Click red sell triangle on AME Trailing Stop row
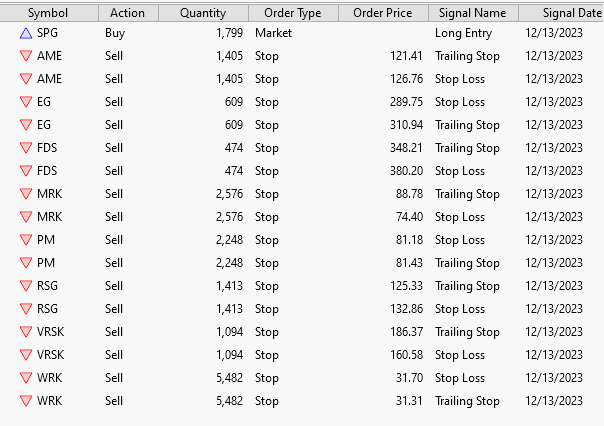The image size is (604, 426). (25, 56)
